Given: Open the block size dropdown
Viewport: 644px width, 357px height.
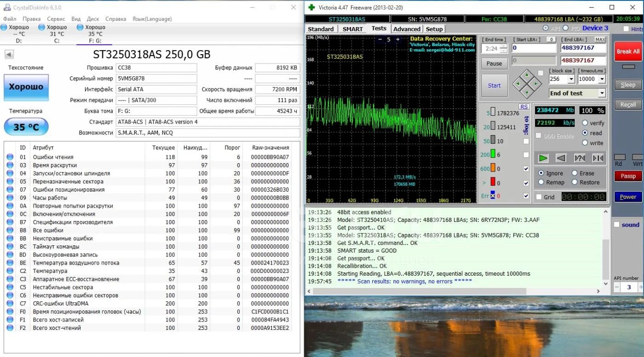Looking at the screenshot, I should click(x=571, y=79).
